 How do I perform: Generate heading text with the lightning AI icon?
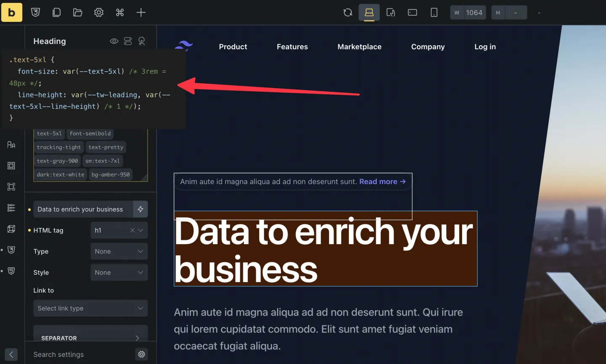pyautogui.click(x=141, y=209)
